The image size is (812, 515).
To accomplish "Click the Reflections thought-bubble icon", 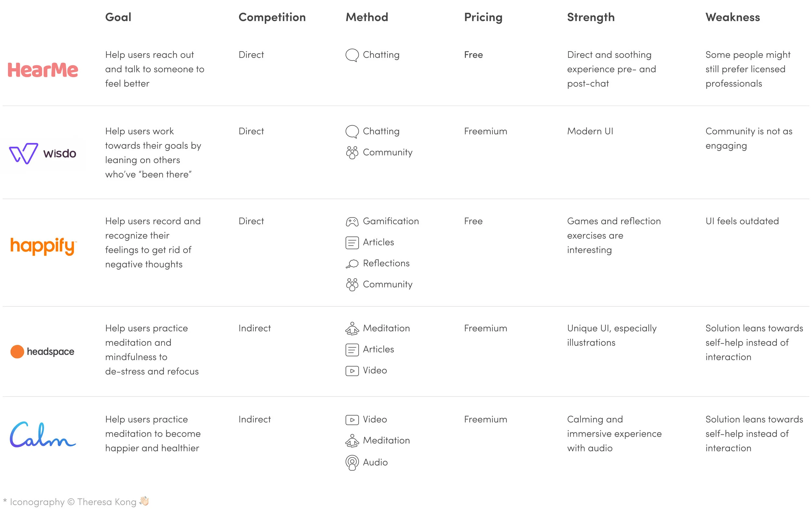I will [352, 264].
